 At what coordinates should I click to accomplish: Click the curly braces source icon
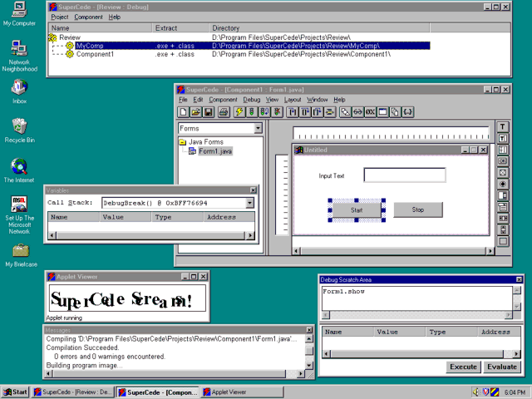pyautogui.click(x=407, y=112)
